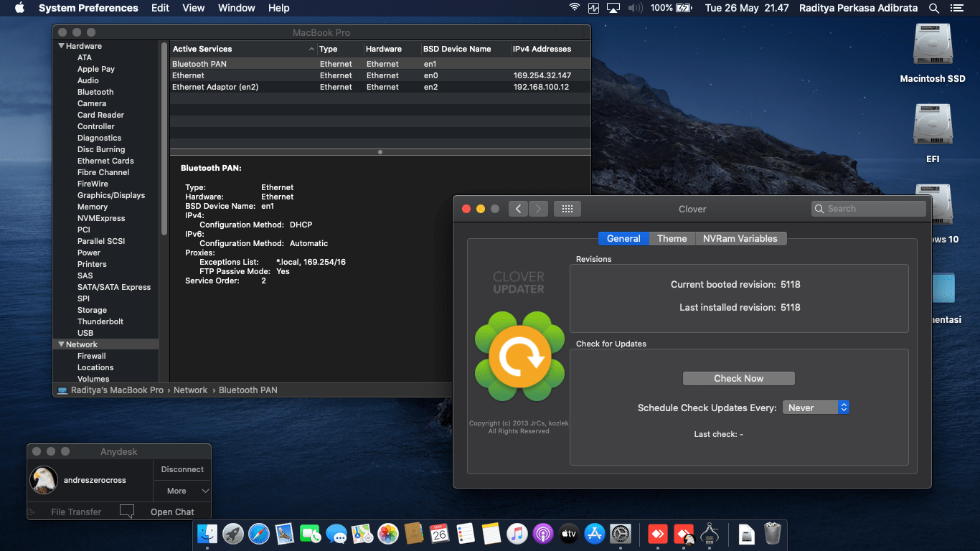Open App Store from the Dock
The height and width of the screenshot is (551, 980).
click(x=595, y=534)
